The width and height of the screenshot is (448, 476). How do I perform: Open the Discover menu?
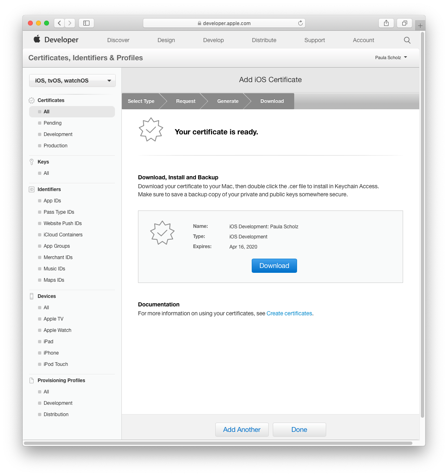(x=118, y=40)
